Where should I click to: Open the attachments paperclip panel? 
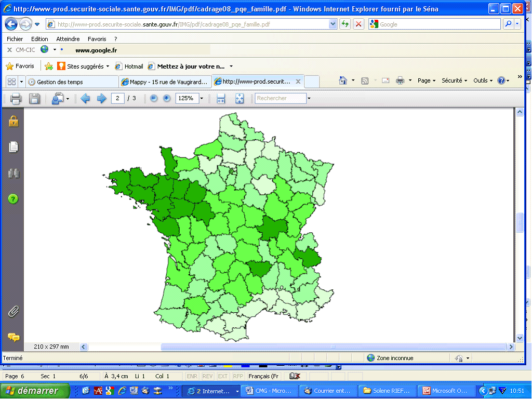[x=13, y=312]
